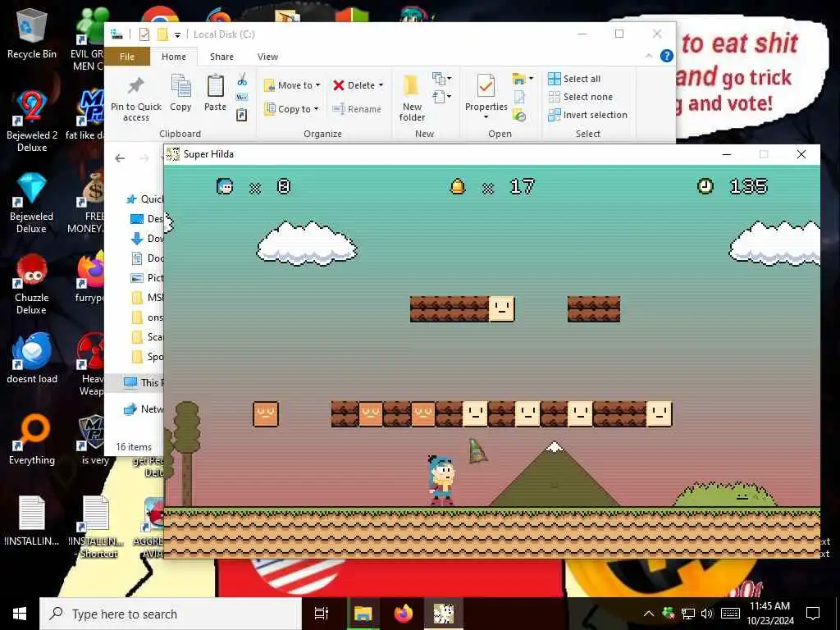
Task: Click the taskbar search box
Action: (x=171, y=614)
